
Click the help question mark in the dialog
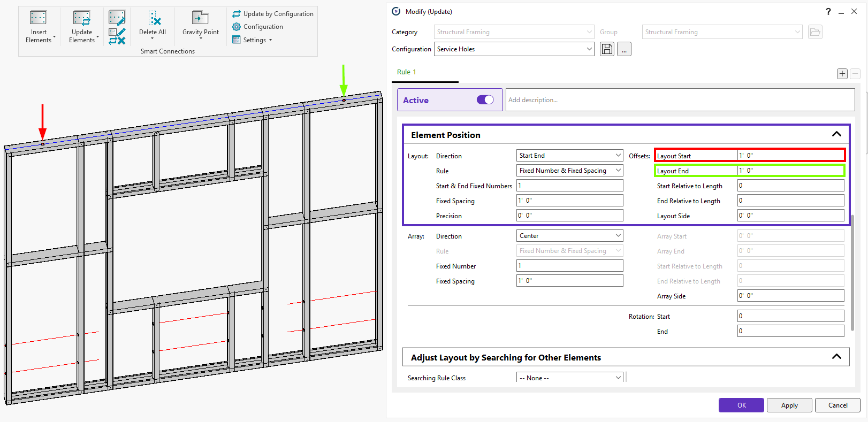(x=828, y=11)
